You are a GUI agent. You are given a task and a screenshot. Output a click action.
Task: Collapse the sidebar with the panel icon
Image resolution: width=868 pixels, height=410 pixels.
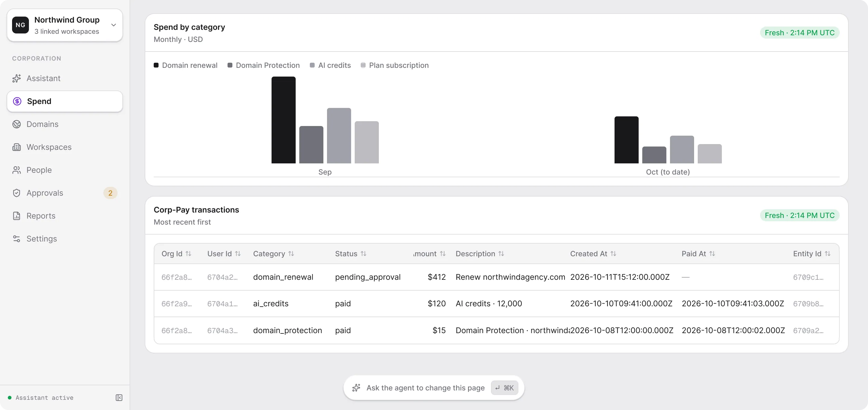point(119,398)
